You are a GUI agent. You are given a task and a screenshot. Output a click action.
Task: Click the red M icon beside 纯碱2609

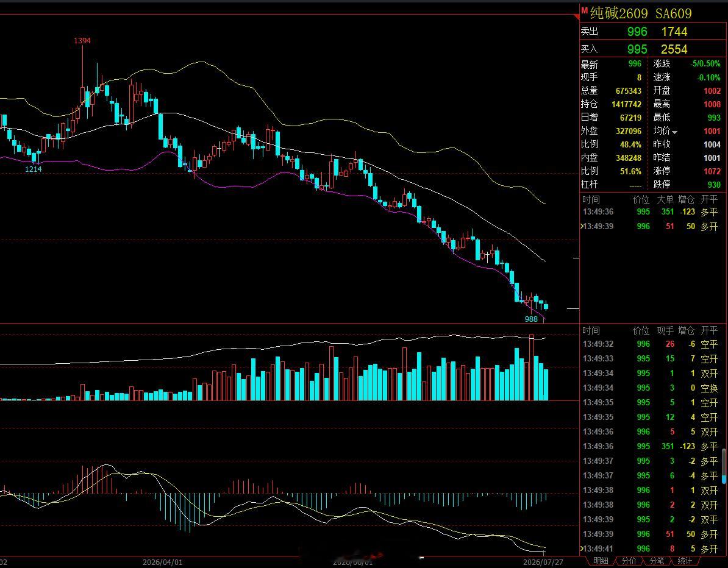(x=585, y=11)
